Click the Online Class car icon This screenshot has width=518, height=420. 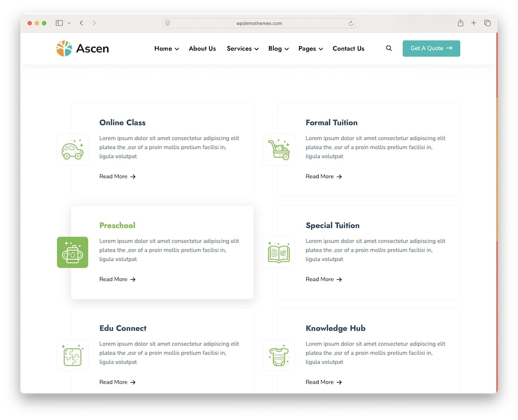click(x=73, y=150)
